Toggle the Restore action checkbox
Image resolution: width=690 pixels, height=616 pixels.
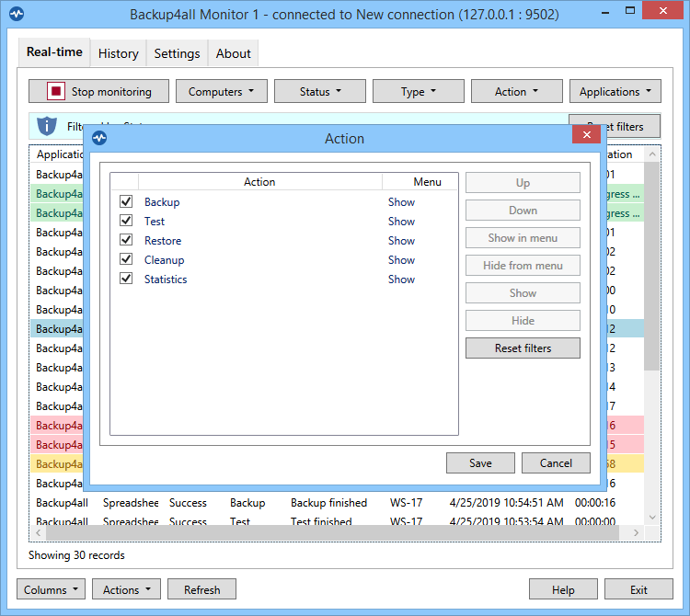pos(126,240)
